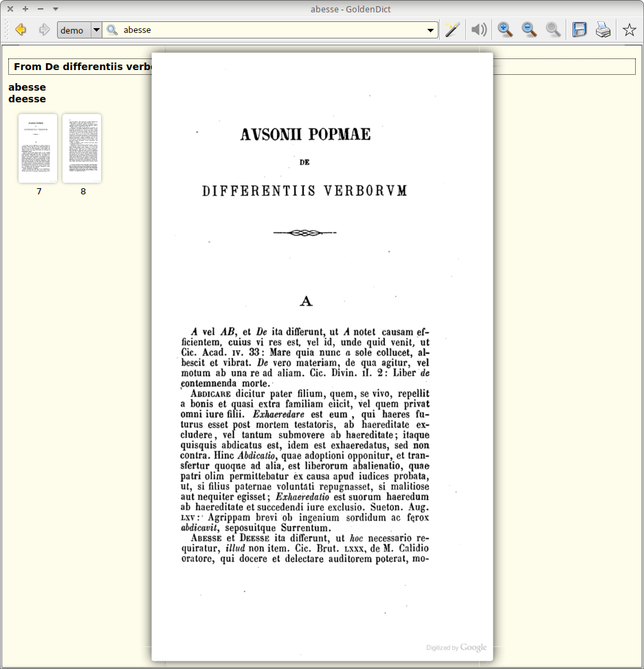This screenshot has width=644, height=669.
Task: Click the page number 7 label
Action: pyautogui.click(x=39, y=192)
